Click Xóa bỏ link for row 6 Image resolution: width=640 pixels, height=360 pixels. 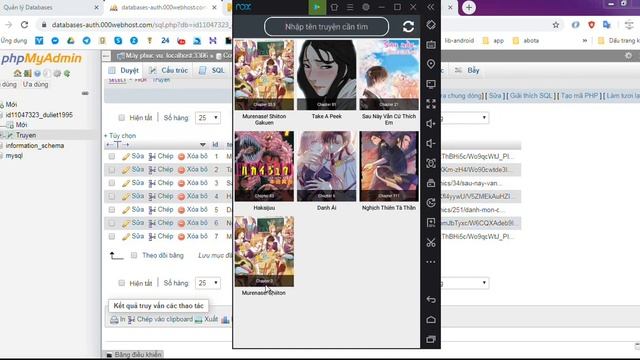[193, 223]
